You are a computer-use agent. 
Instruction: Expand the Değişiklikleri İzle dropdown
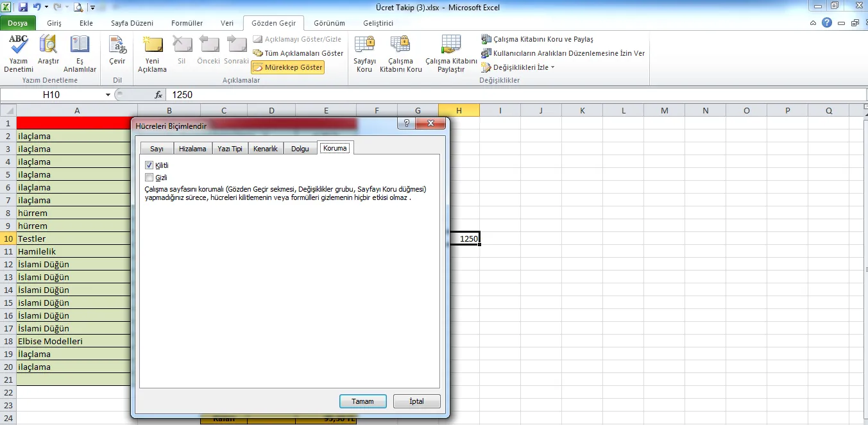(552, 67)
